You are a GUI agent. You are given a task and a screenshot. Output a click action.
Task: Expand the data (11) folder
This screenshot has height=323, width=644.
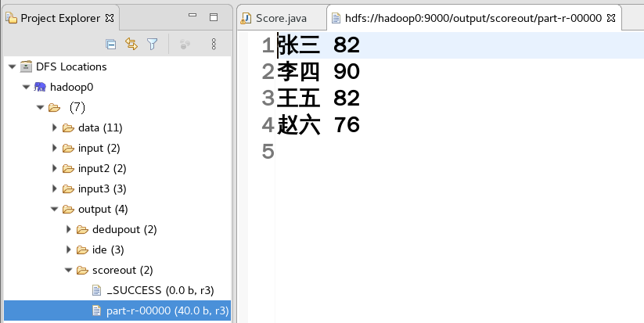tap(54, 127)
